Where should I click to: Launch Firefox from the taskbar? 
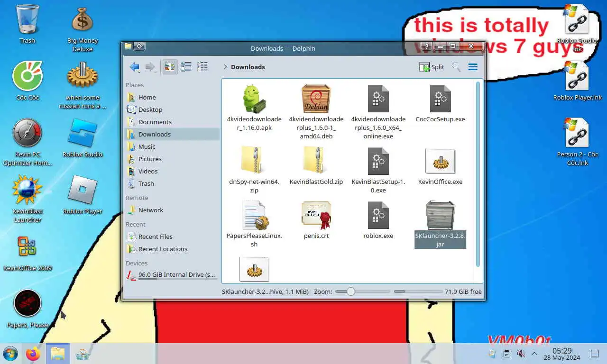33,354
